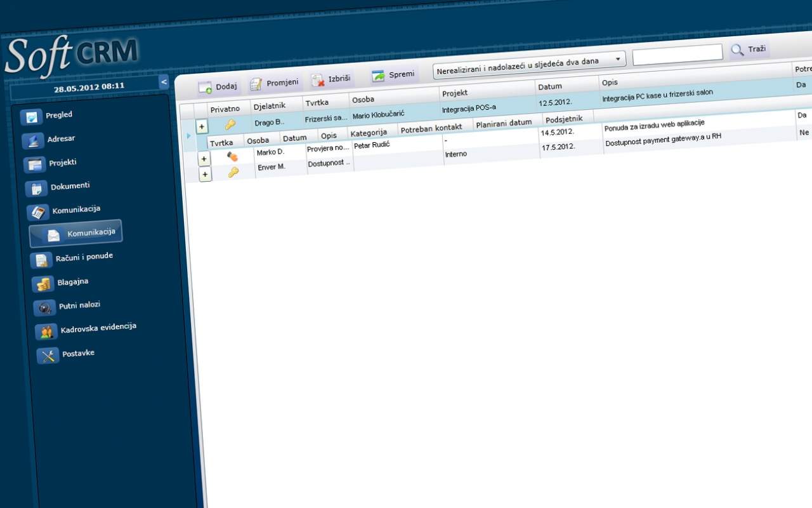Click the Podsjetnik column header

coord(563,119)
